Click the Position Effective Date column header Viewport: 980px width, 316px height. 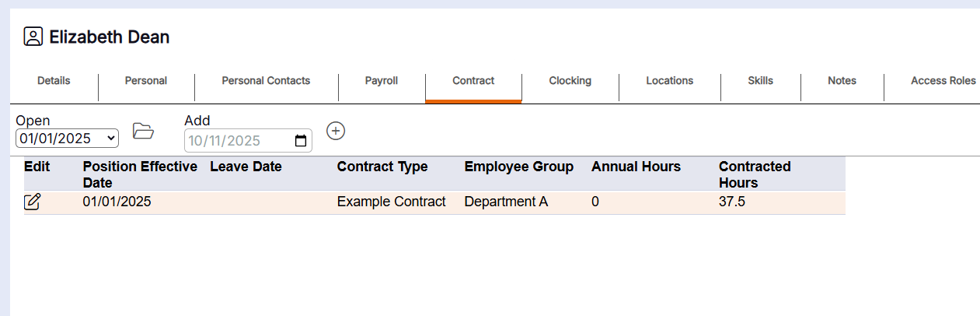pyautogui.click(x=140, y=174)
